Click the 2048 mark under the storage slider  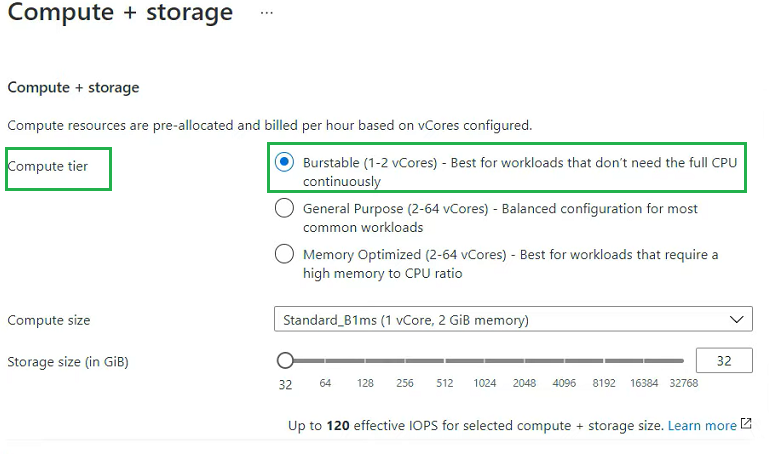click(525, 383)
